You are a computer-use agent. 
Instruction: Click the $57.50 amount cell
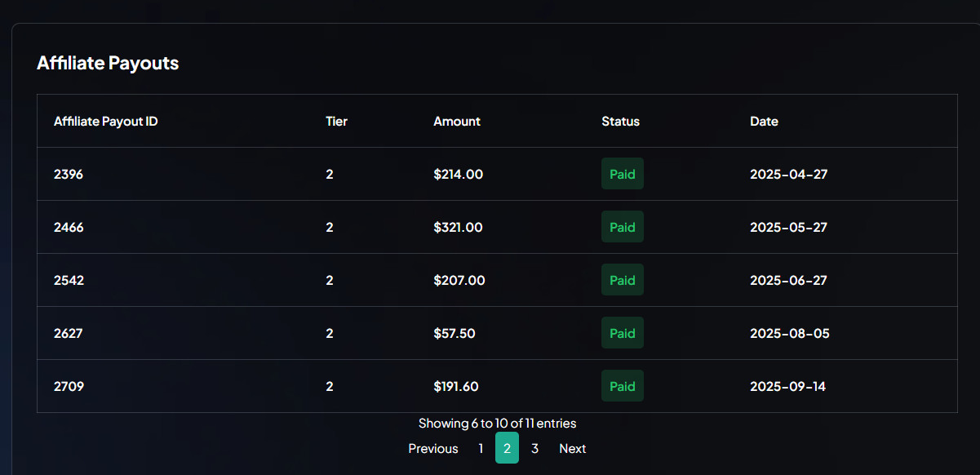point(455,333)
